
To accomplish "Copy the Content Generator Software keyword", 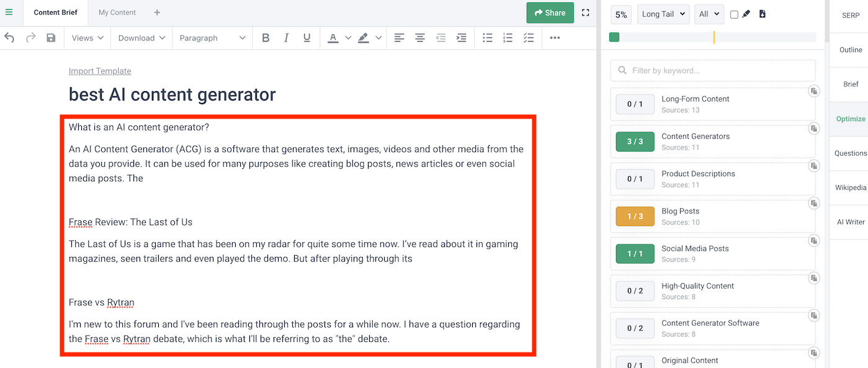I will (814, 315).
